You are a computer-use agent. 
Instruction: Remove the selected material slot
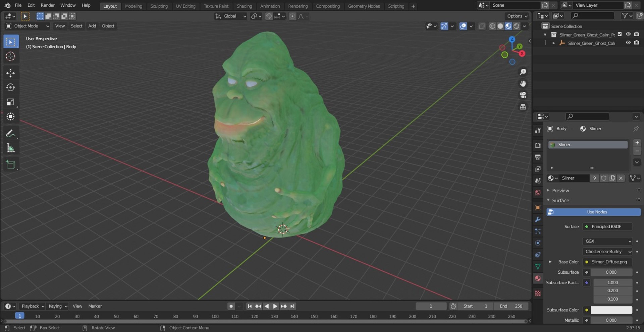click(637, 151)
